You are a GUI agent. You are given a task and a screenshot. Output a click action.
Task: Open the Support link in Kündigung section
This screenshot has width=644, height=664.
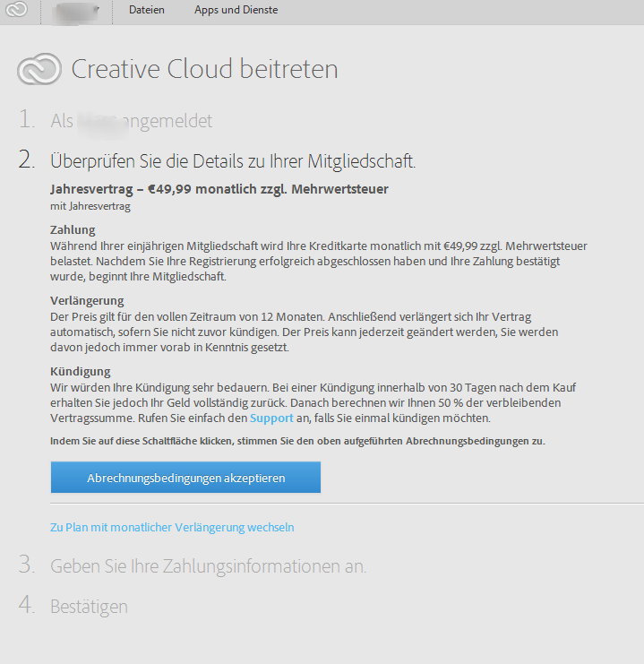pos(271,418)
